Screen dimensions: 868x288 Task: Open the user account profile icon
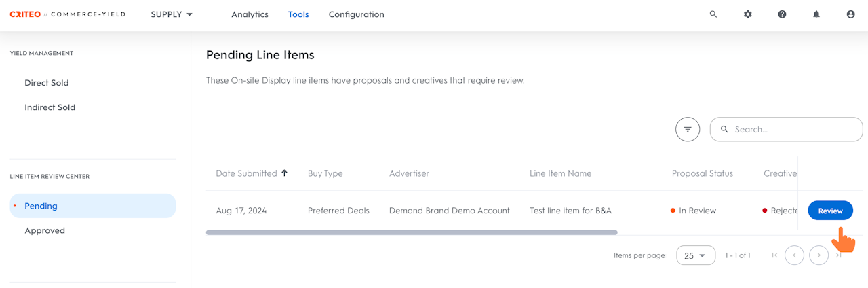click(850, 14)
